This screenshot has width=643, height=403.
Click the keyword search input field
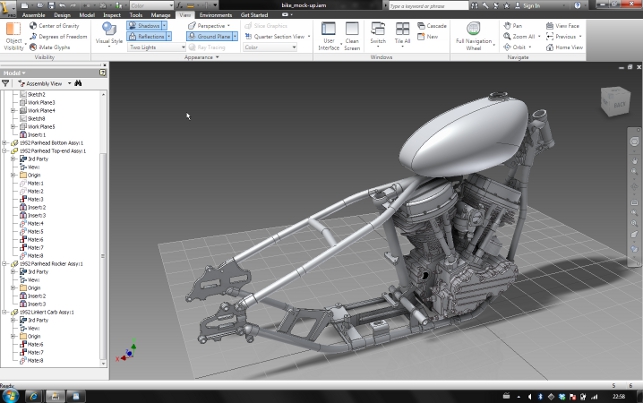pyautogui.click(x=430, y=5)
